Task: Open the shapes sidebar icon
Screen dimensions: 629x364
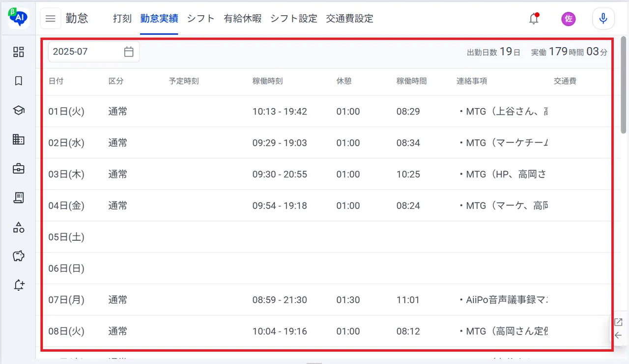Action: (19, 227)
